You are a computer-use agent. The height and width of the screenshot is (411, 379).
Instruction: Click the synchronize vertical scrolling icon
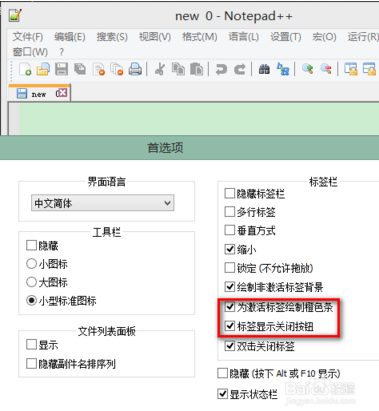point(351,69)
